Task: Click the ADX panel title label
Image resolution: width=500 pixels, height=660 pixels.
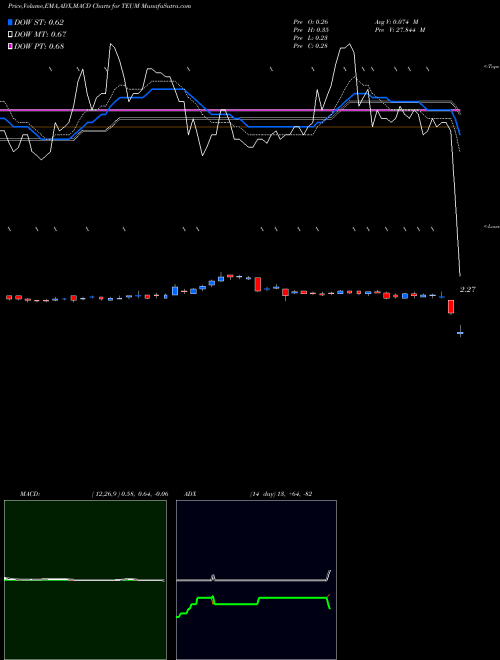Action: [x=190, y=494]
